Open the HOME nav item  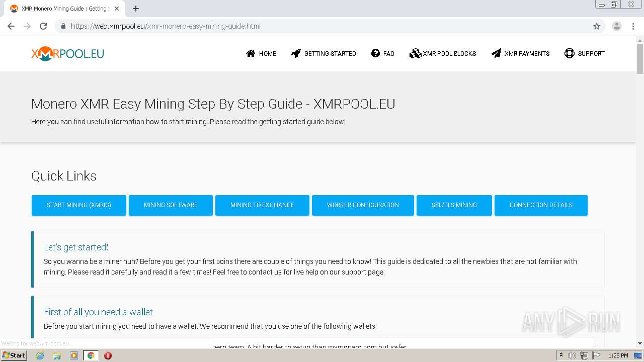tap(261, 53)
